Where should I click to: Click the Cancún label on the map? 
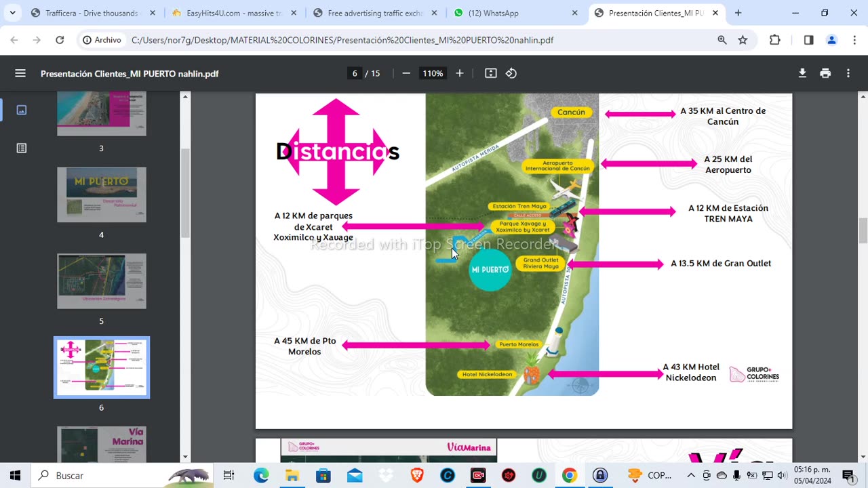pos(571,113)
